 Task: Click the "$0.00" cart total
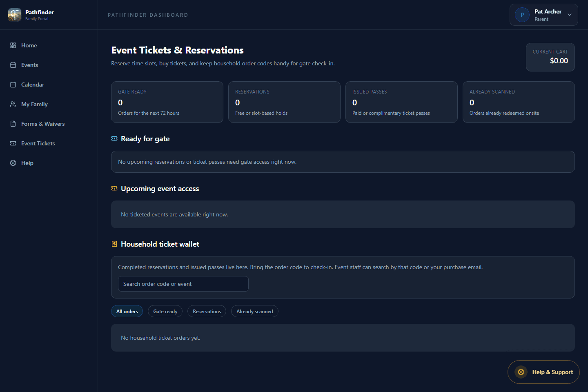(559, 61)
